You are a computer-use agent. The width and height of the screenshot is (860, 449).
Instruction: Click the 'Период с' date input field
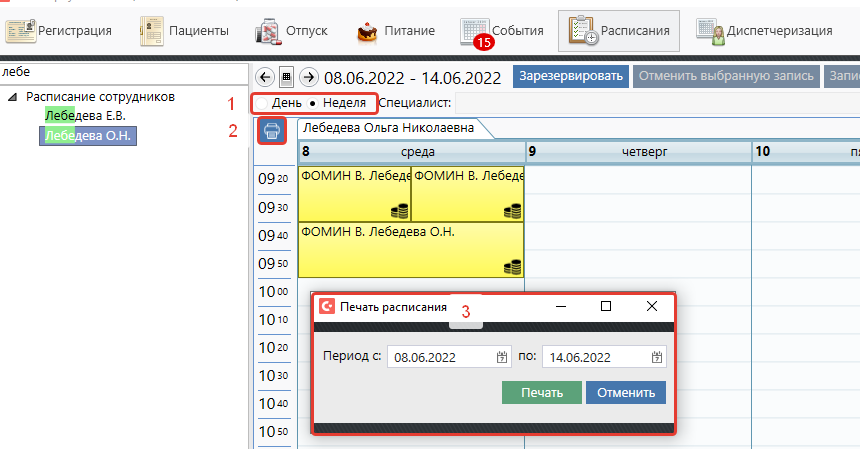coord(440,357)
